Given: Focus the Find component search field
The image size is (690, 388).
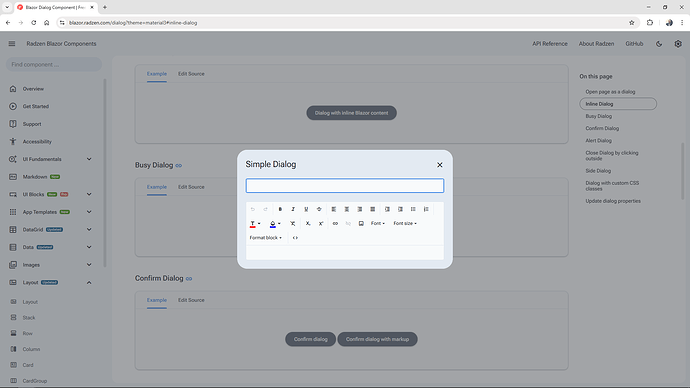Looking at the screenshot, I should [54, 64].
